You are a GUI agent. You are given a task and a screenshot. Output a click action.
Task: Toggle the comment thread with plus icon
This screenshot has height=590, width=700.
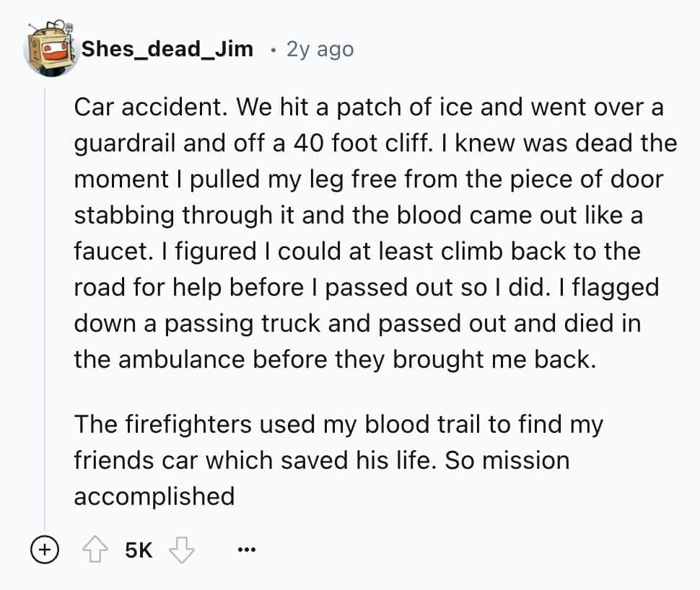(45, 551)
